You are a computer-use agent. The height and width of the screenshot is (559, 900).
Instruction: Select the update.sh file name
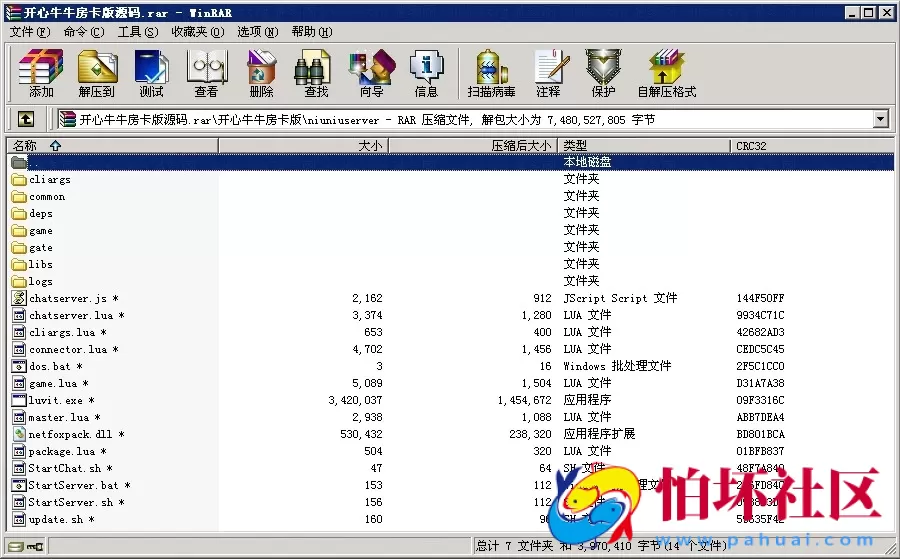point(61,519)
